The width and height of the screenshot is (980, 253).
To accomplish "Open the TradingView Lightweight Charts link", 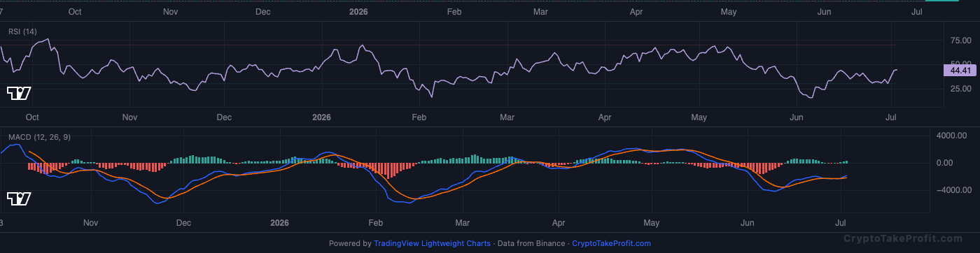I will point(432,243).
